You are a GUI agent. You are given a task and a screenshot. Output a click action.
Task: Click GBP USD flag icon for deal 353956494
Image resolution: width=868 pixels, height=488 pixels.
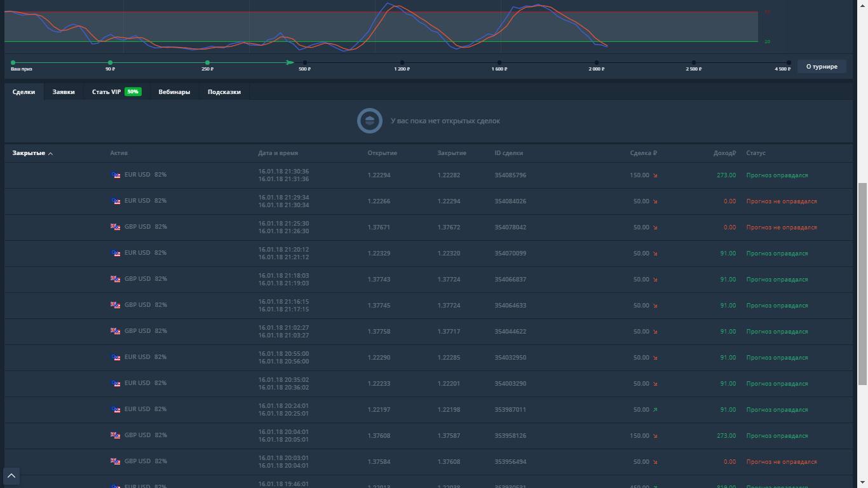(x=116, y=461)
